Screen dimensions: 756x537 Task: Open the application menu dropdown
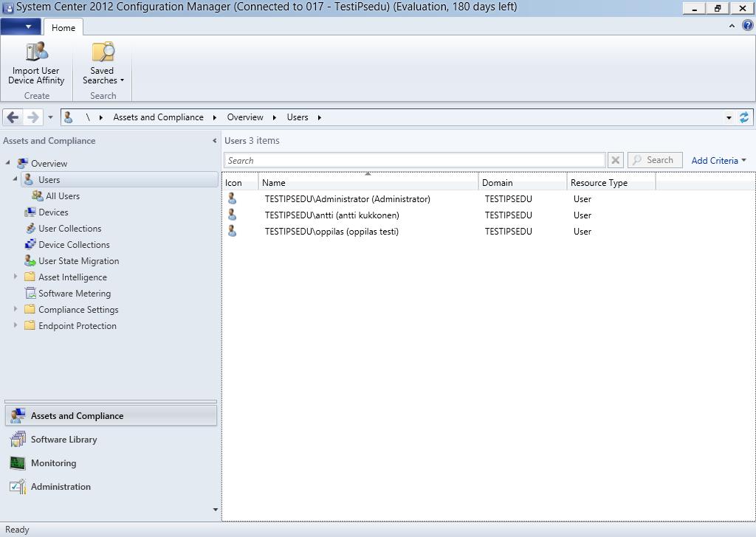21,27
